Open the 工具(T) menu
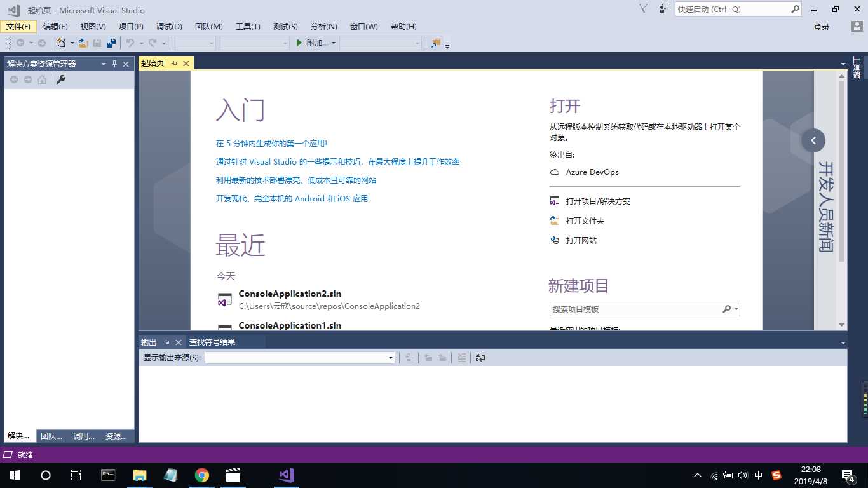Viewport: 868px width, 488px height. click(x=248, y=27)
